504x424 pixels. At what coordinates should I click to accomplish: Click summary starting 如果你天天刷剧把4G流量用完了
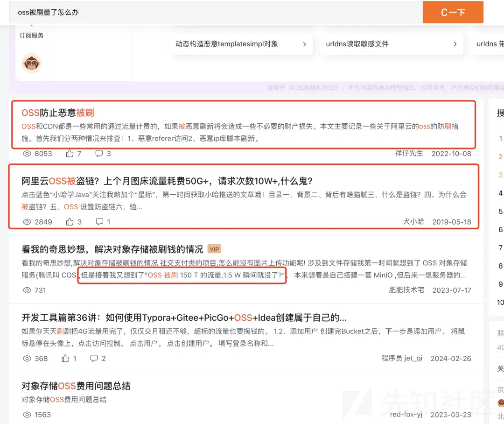[243, 338]
